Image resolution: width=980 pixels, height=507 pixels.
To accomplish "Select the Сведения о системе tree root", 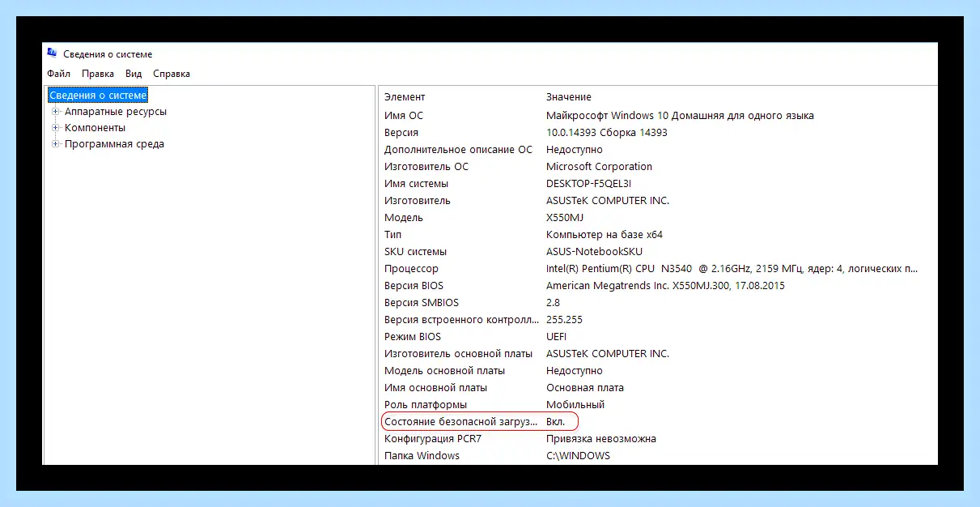I will point(98,96).
